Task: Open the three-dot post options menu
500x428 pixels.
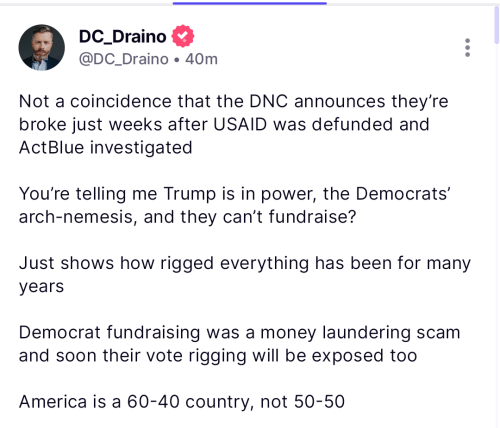Action: [x=467, y=48]
